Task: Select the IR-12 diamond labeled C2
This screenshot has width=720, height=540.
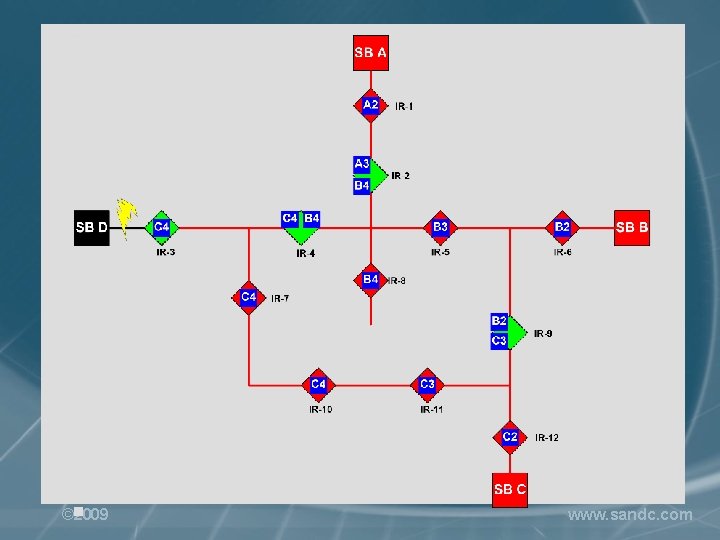Action: 510,437
